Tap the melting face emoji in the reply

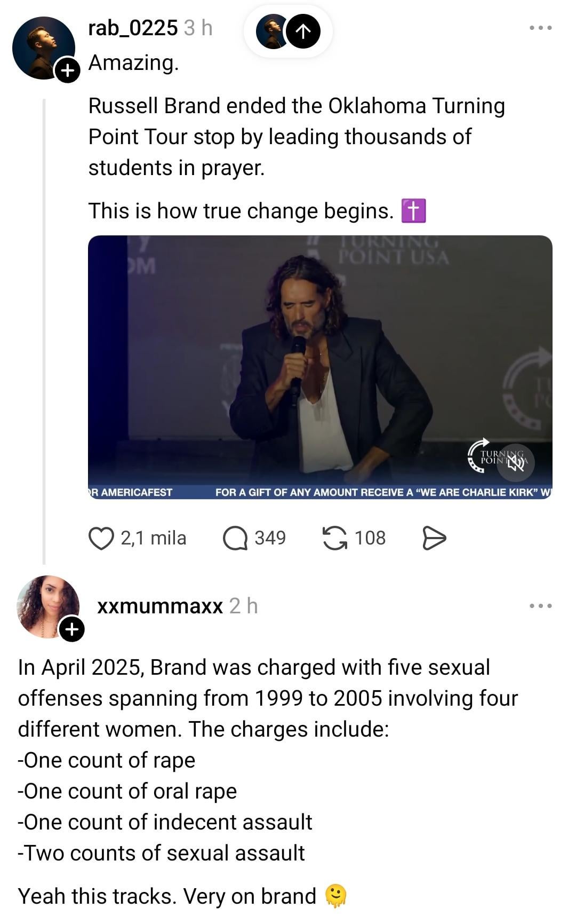pyautogui.click(x=336, y=896)
